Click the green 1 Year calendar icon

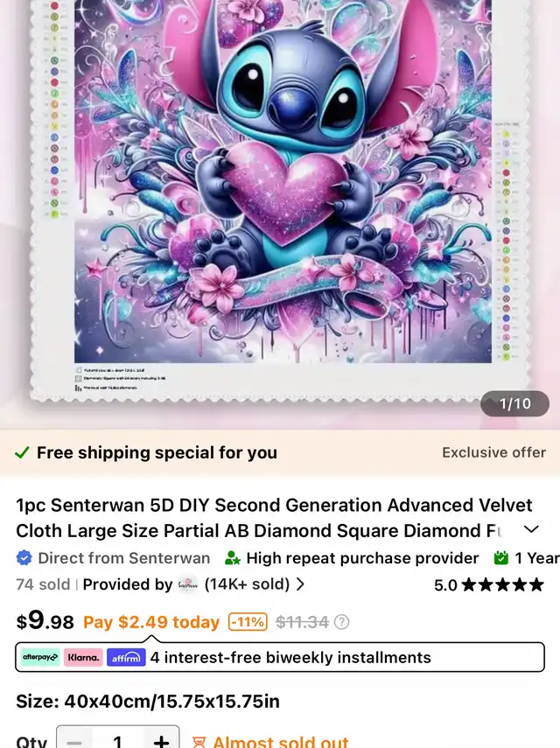point(500,557)
